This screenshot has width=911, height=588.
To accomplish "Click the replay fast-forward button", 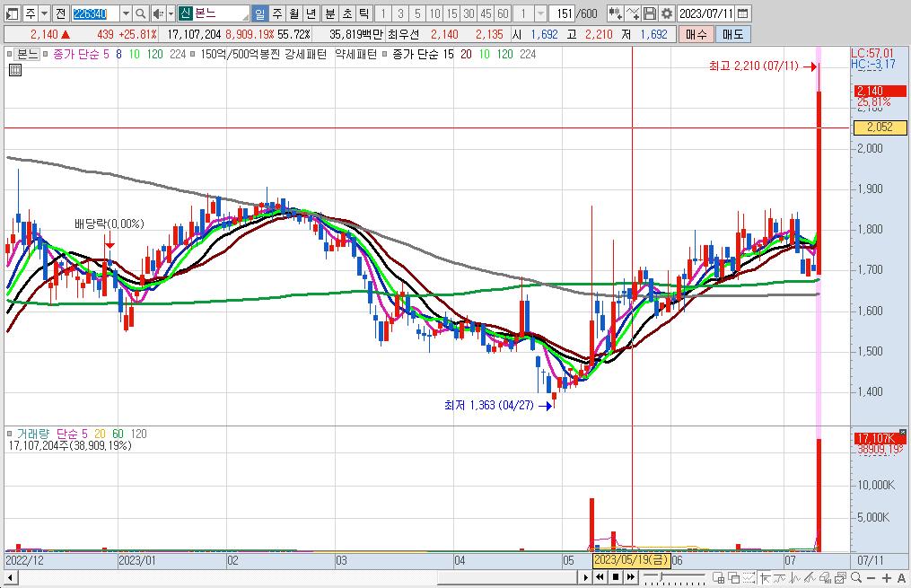I will pos(630,577).
